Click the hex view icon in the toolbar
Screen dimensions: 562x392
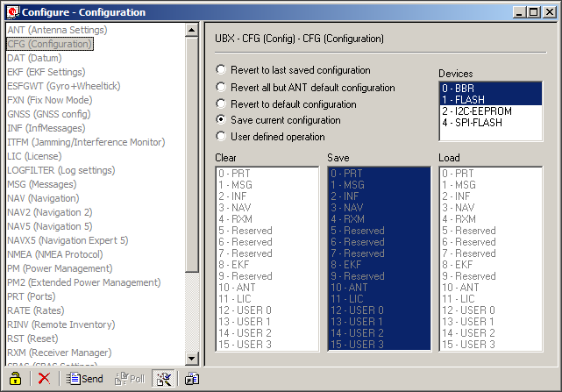[x=192, y=379]
